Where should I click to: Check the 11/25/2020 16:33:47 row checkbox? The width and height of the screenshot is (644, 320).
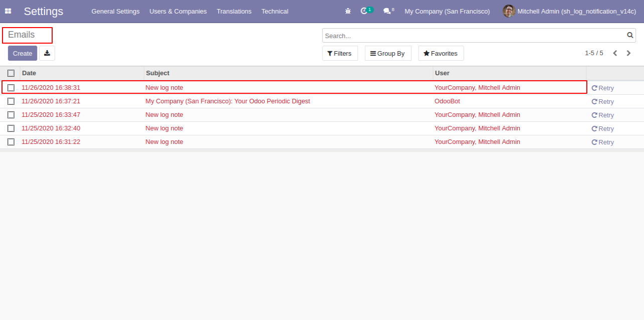(x=11, y=115)
